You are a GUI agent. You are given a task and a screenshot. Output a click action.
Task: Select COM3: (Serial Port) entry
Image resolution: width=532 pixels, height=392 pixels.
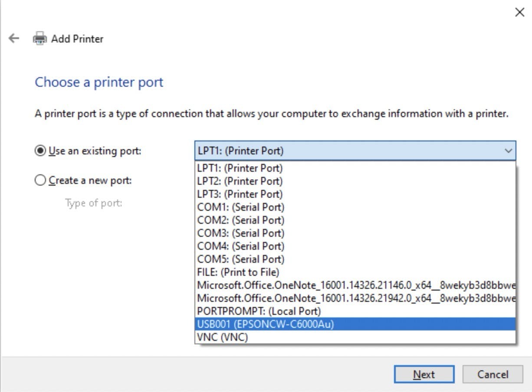[x=240, y=233]
